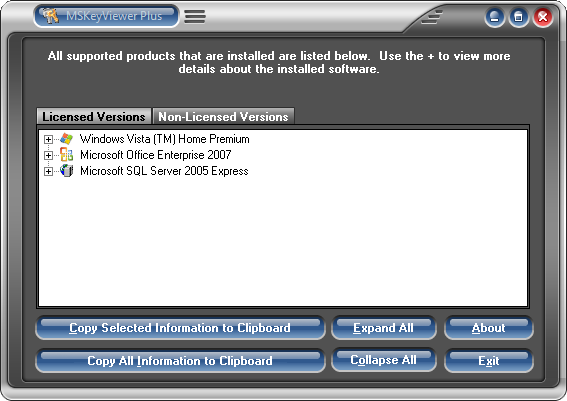Click the Microsoft Office Enterprise icon

[66, 155]
